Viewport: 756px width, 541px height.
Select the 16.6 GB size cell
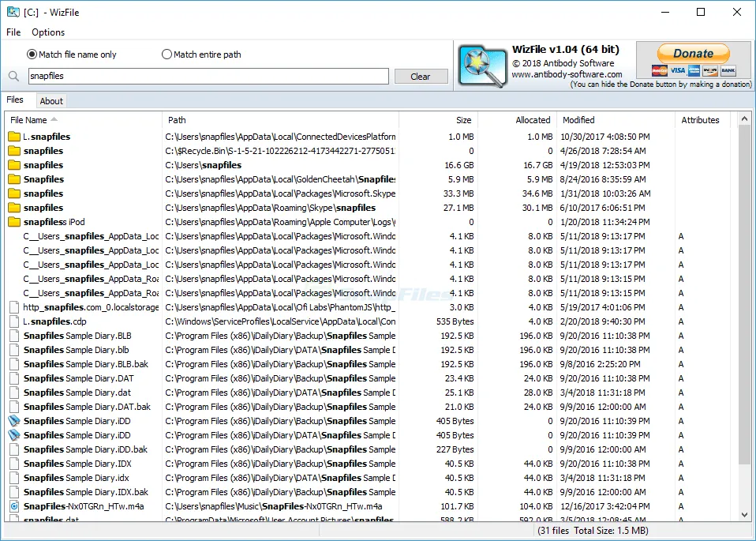pos(459,165)
